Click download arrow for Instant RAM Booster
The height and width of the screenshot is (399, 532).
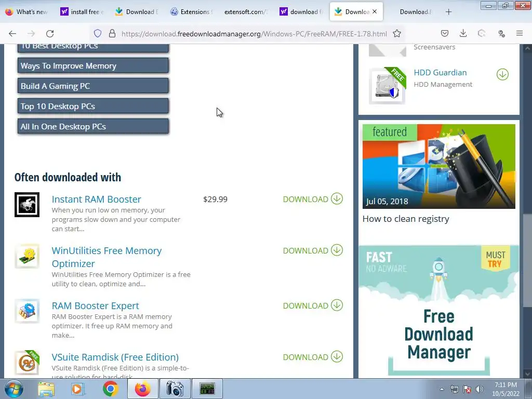337,199
